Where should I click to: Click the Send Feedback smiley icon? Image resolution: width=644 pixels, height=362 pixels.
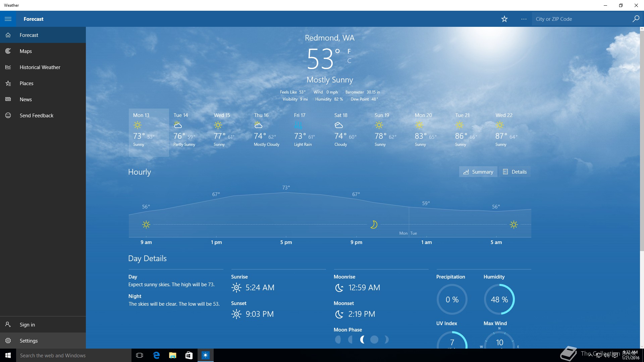click(8, 115)
